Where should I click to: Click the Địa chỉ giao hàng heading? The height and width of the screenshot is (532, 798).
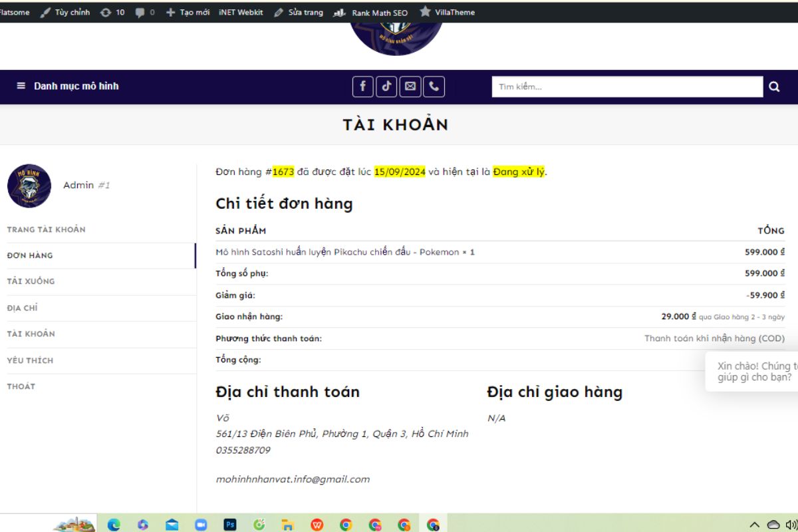555,392
